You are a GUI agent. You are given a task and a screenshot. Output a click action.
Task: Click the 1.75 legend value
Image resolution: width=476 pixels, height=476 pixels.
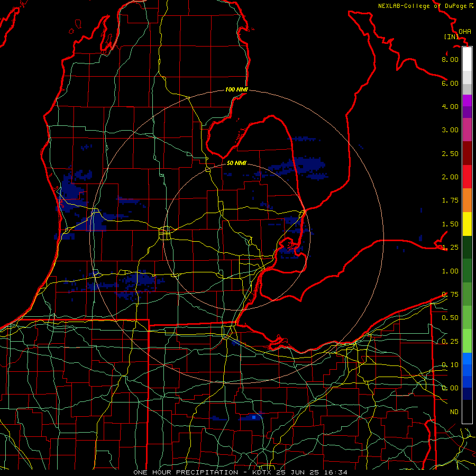coord(450,200)
